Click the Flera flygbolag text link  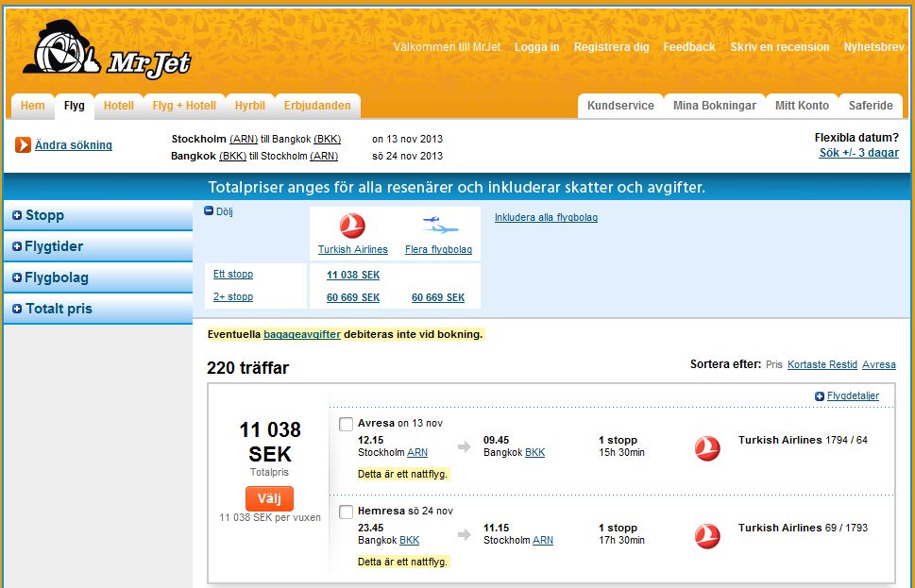tap(438, 250)
